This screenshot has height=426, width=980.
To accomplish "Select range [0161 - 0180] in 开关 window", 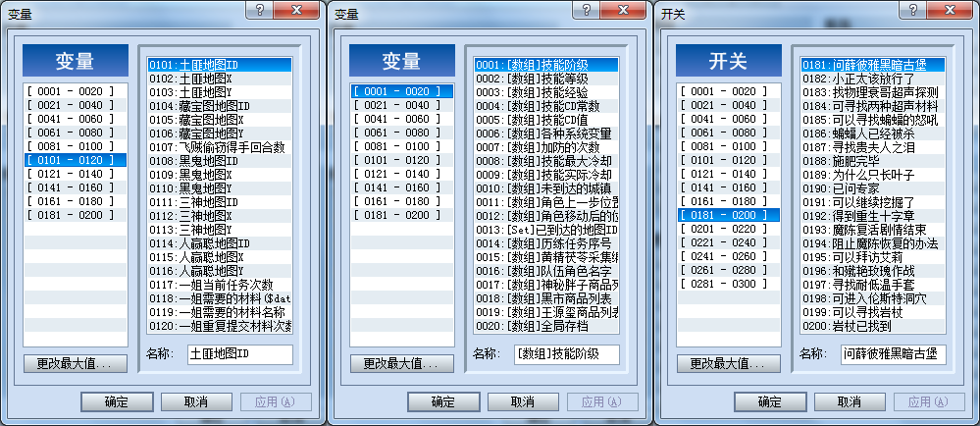I will point(729,201).
